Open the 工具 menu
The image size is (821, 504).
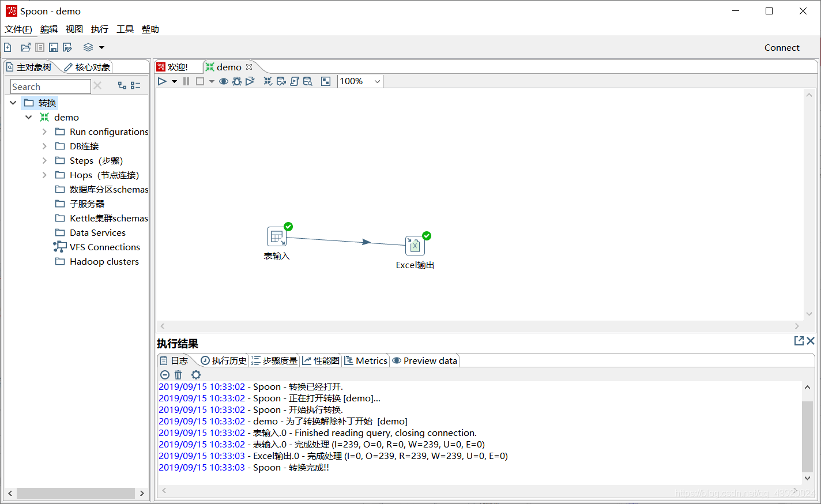point(125,29)
